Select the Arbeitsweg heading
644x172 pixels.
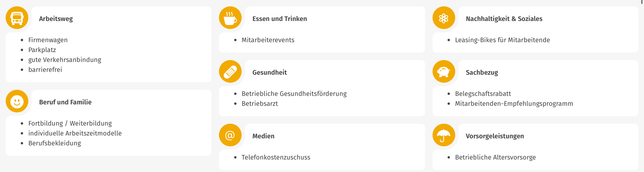click(56, 19)
